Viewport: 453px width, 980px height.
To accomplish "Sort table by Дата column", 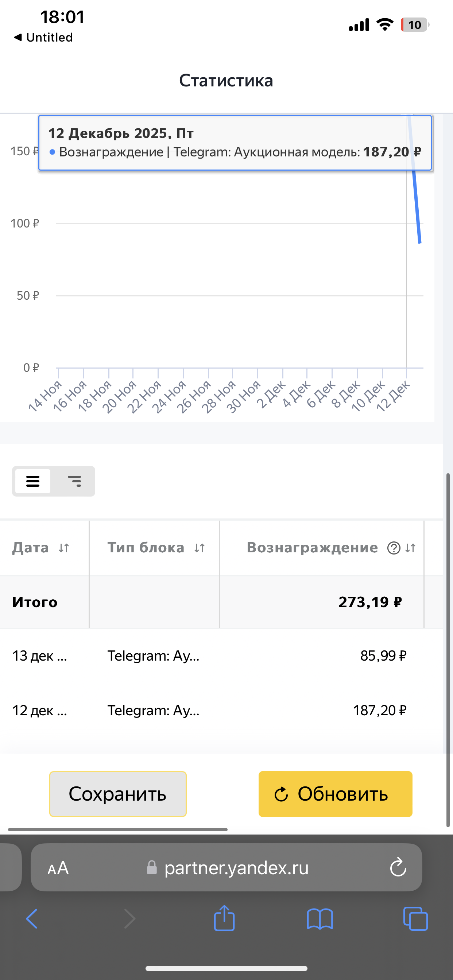I will point(64,548).
